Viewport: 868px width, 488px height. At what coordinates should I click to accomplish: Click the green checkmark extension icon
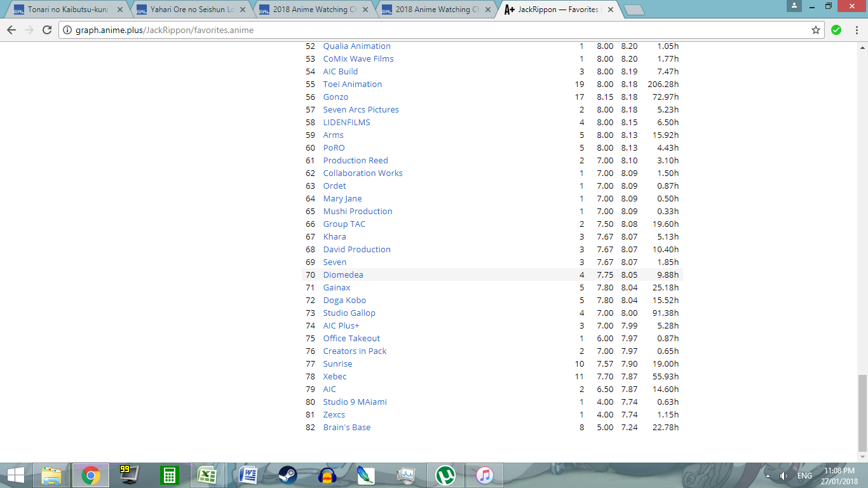coord(836,30)
